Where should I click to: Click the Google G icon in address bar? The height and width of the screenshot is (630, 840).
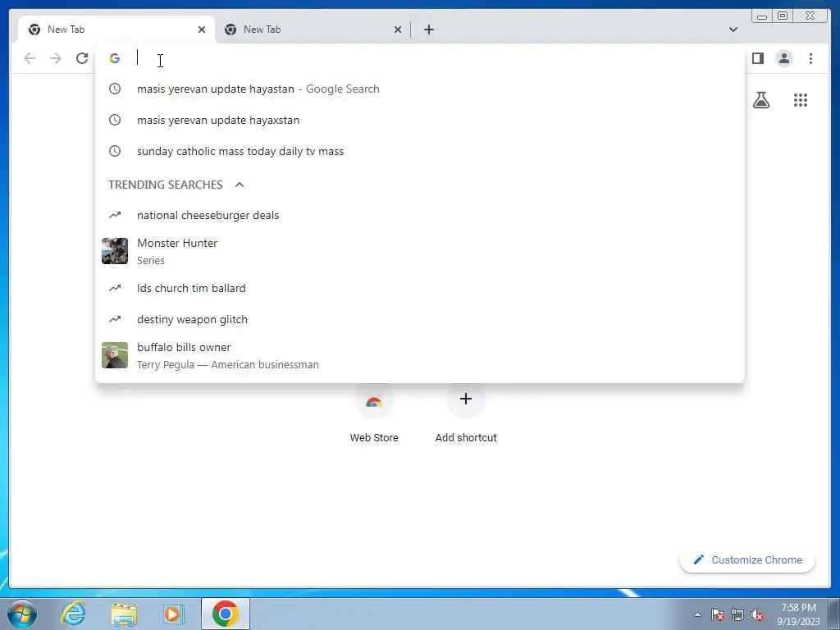click(115, 58)
